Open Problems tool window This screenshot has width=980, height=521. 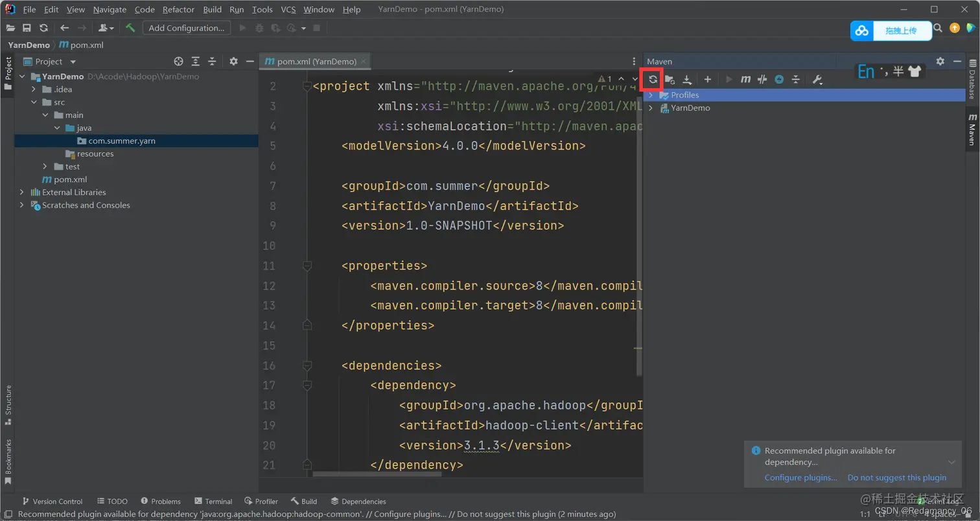160,501
